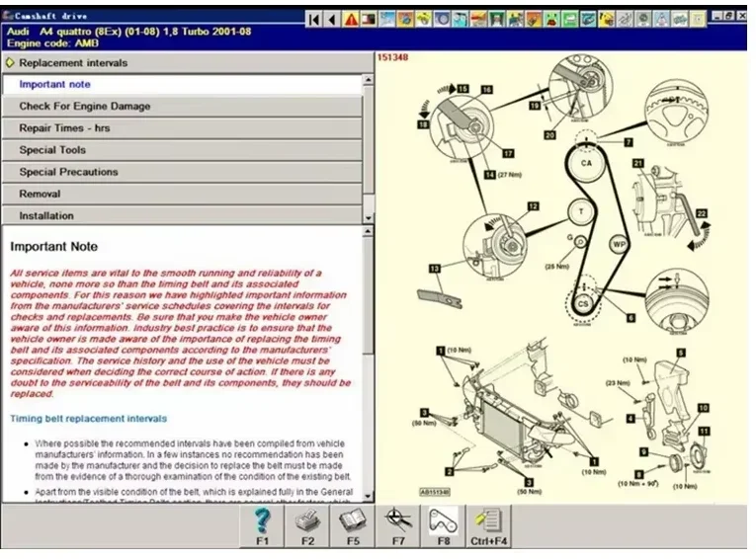Click the text pane scroll-down arrow

point(369,496)
